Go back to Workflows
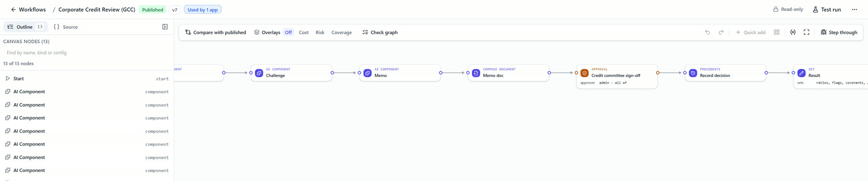 point(28,10)
